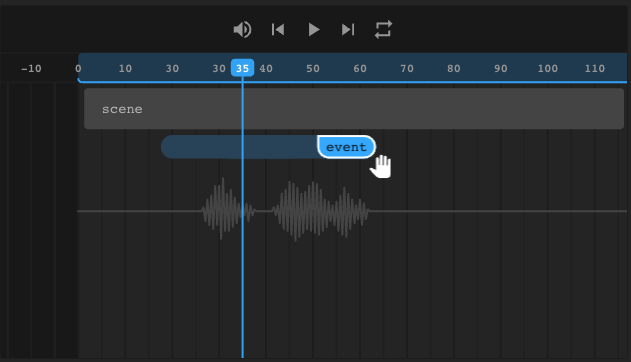Click the 60 mark on timeline ruler
This screenshot has width=631, height=362.
(x=360, y=68)
